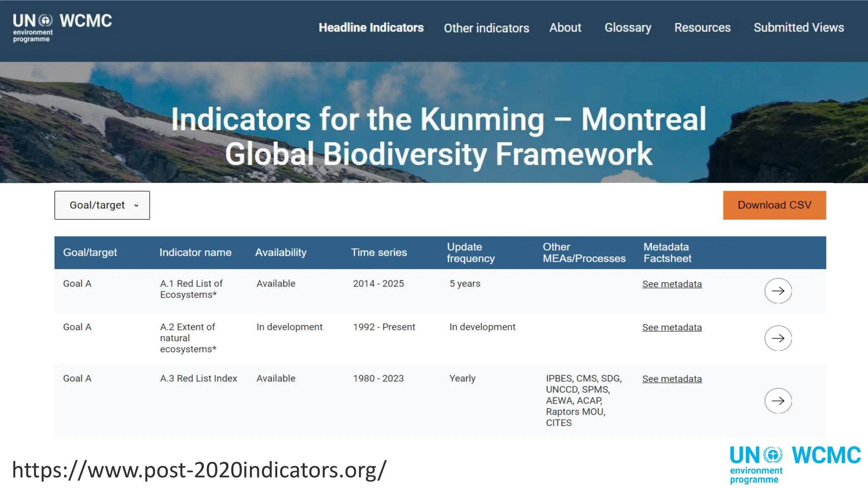
Task: Select 'A.1 Red List of Ecosystems*' indicator name
Action: 191,289
